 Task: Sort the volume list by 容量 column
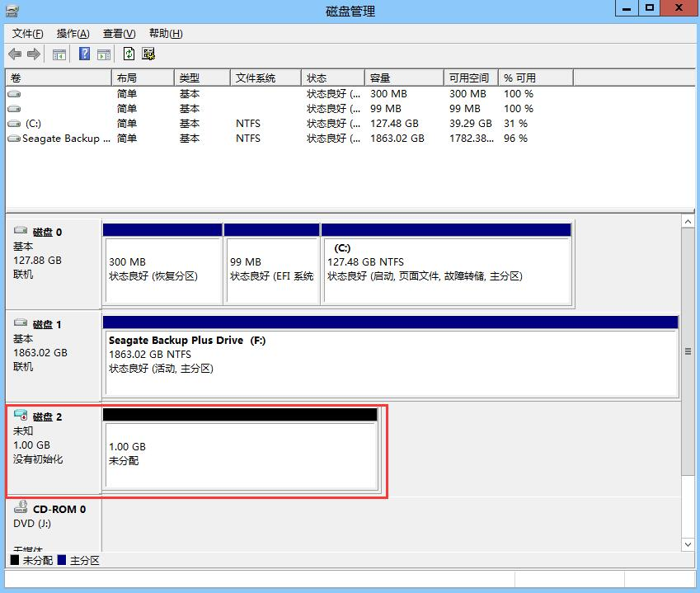(x=402, y=78)
